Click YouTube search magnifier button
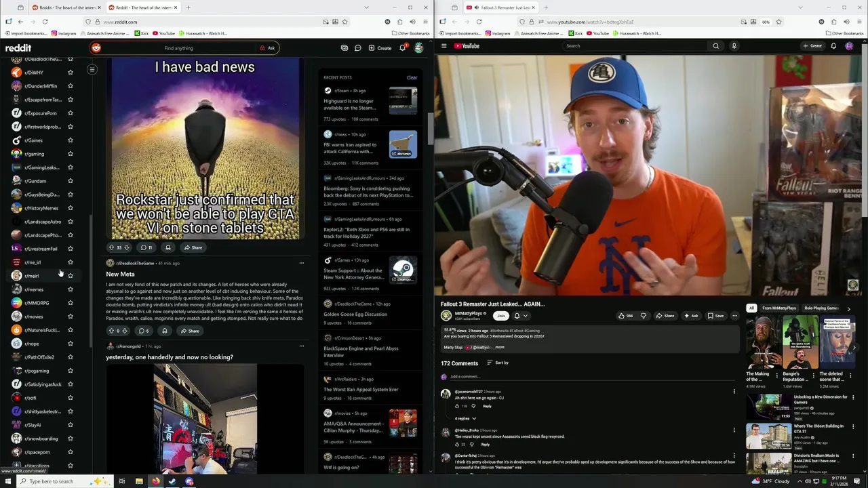The width and height of the screenshot is (868, 488). (x=715, y=46)
